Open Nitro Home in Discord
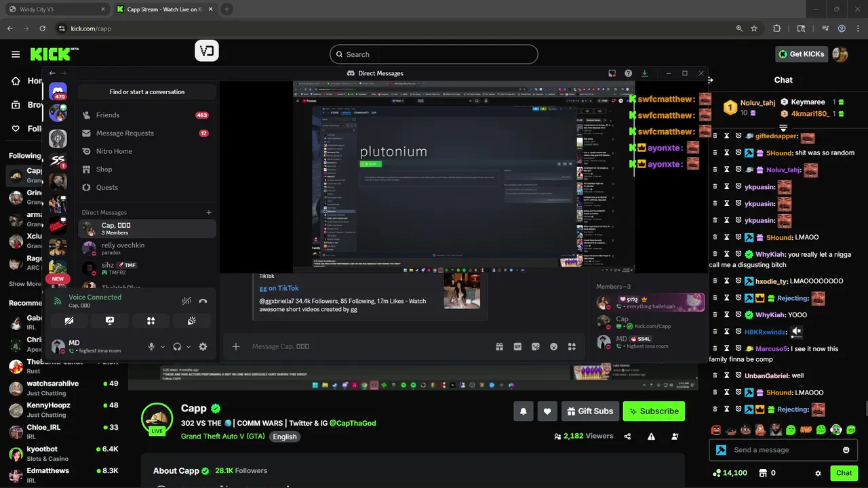 (147, 151)
